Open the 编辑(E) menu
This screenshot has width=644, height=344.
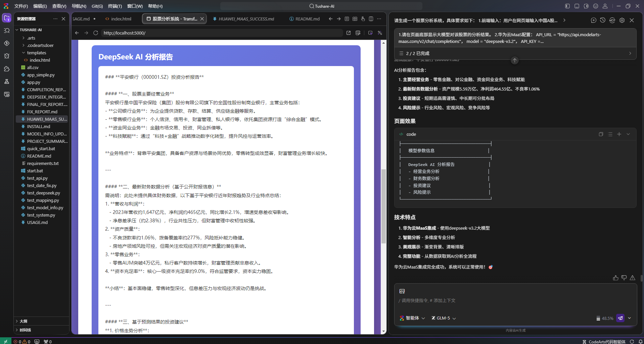(40, 6)
